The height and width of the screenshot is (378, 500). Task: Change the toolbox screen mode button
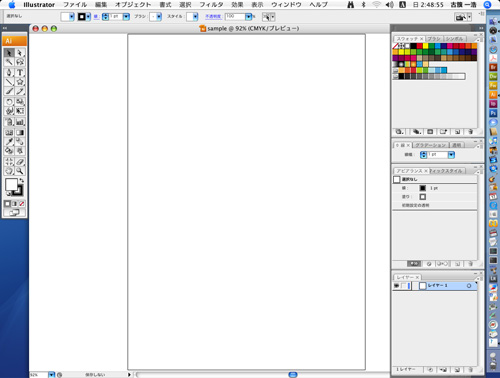point(14,213)
